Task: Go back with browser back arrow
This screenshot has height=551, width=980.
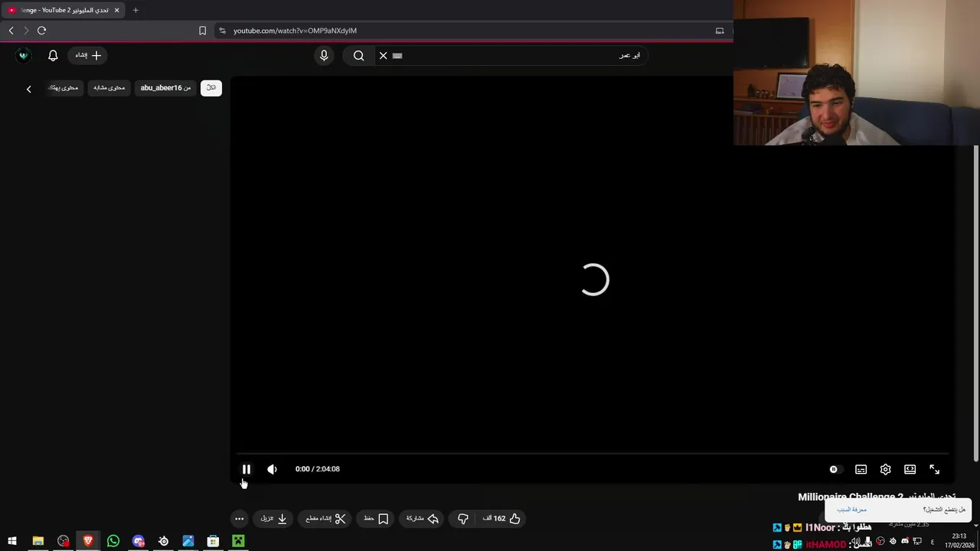Action: (11, 31)
